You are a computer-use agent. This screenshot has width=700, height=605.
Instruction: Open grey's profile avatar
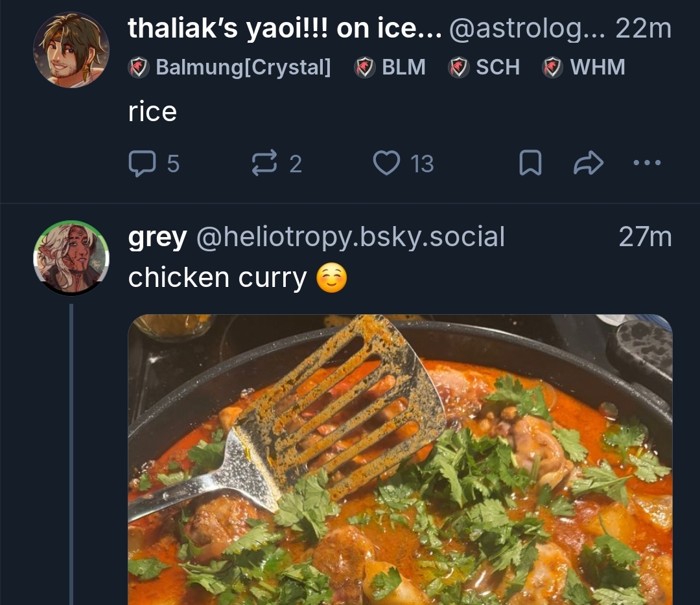pos(71,258)
